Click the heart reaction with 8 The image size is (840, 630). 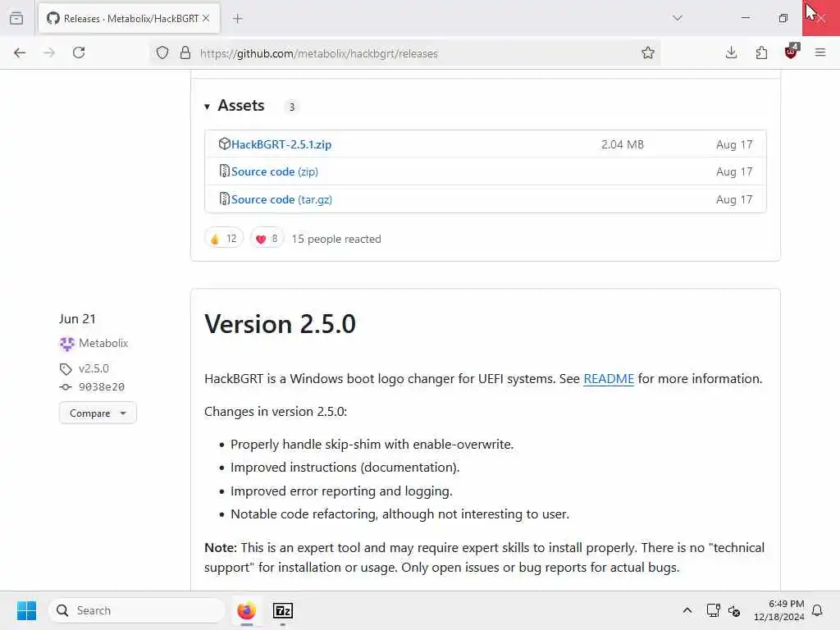pos(267,239)
